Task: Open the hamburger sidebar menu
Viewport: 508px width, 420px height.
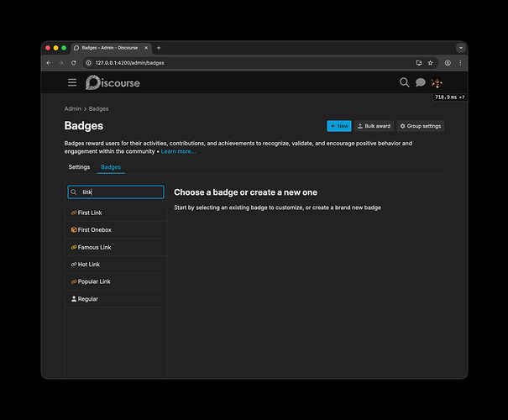Action: [x=72, y=82]
